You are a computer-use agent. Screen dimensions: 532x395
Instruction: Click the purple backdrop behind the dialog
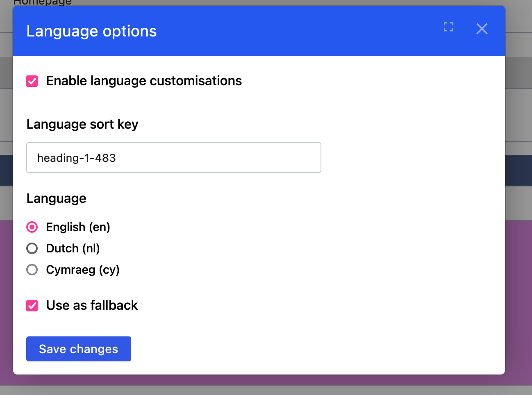tap(518, 303)
